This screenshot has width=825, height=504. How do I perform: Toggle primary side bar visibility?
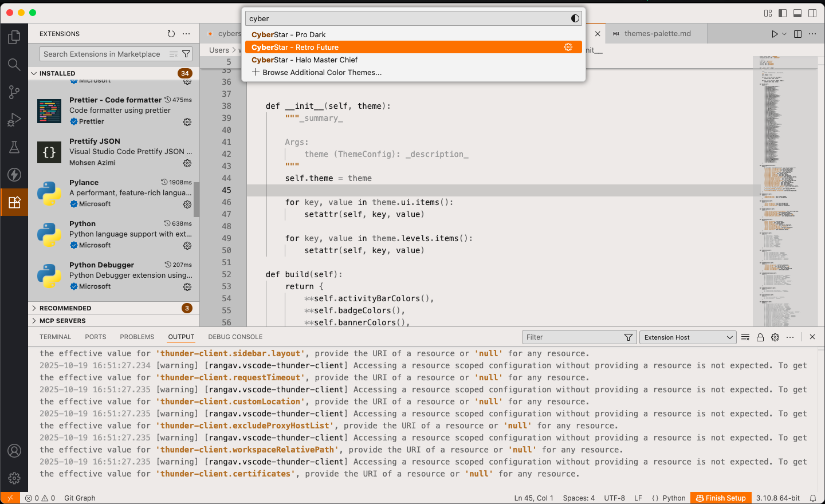(783, 13)
